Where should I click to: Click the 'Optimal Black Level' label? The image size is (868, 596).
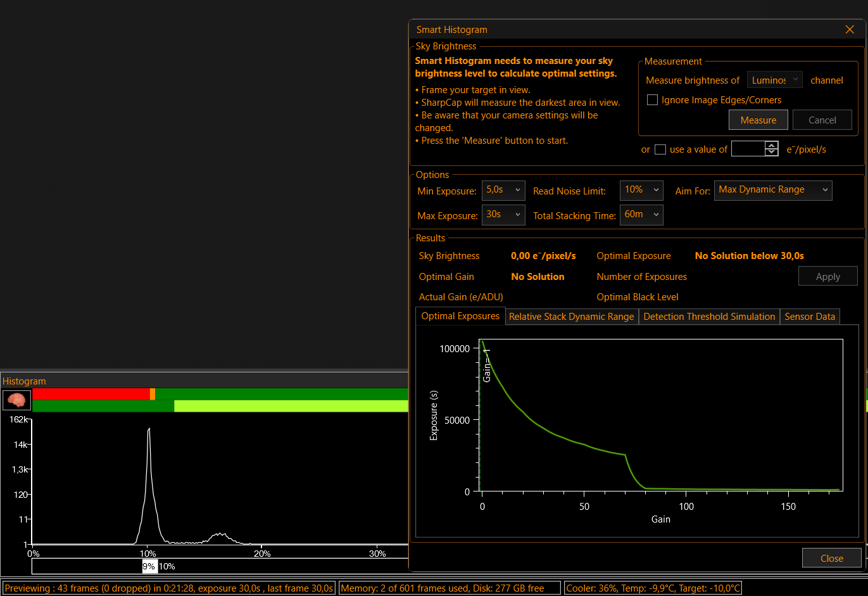pos(638,297)
